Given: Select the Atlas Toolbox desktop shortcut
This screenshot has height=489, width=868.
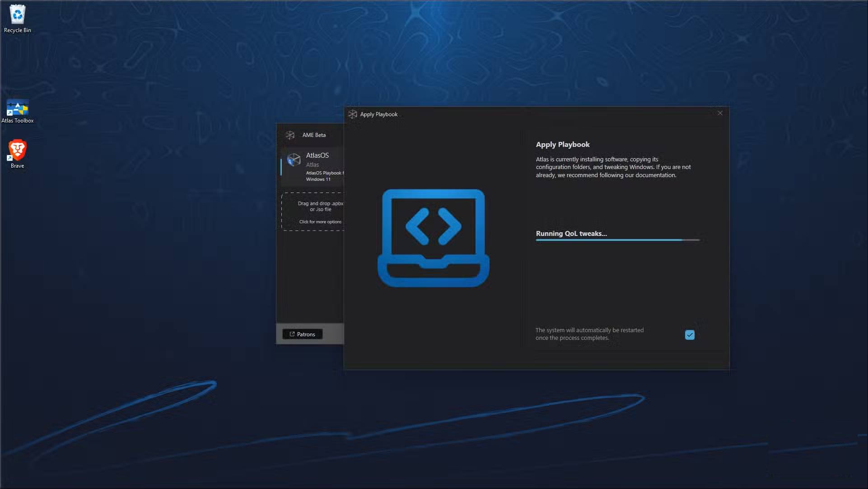Looking at the screenshot, I should tap(17, 108).
